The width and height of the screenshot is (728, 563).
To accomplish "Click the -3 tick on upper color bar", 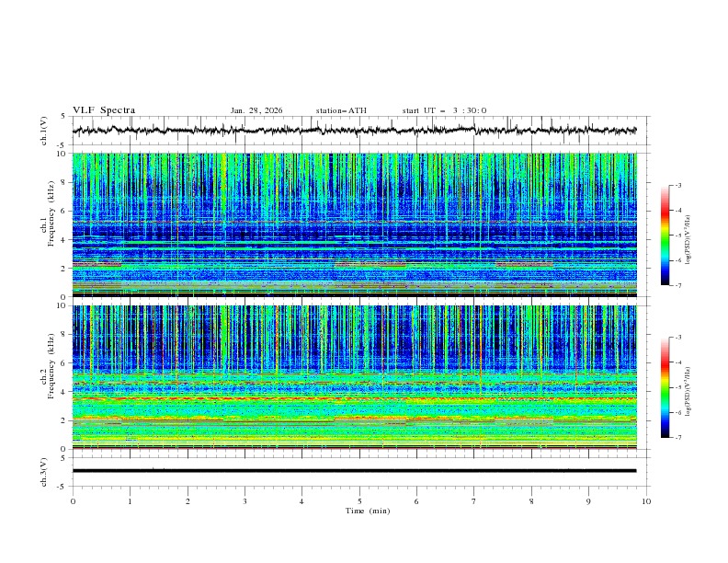I will click(677, 186).
